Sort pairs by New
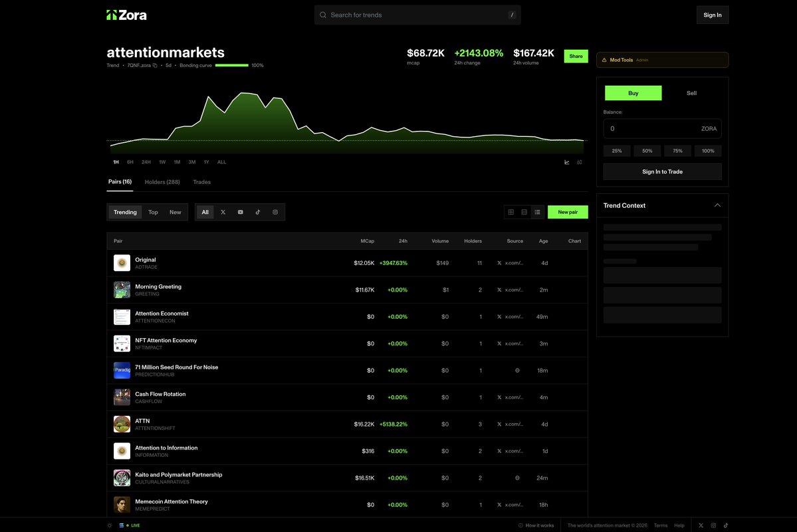797x532 pixels. [175, 212]
